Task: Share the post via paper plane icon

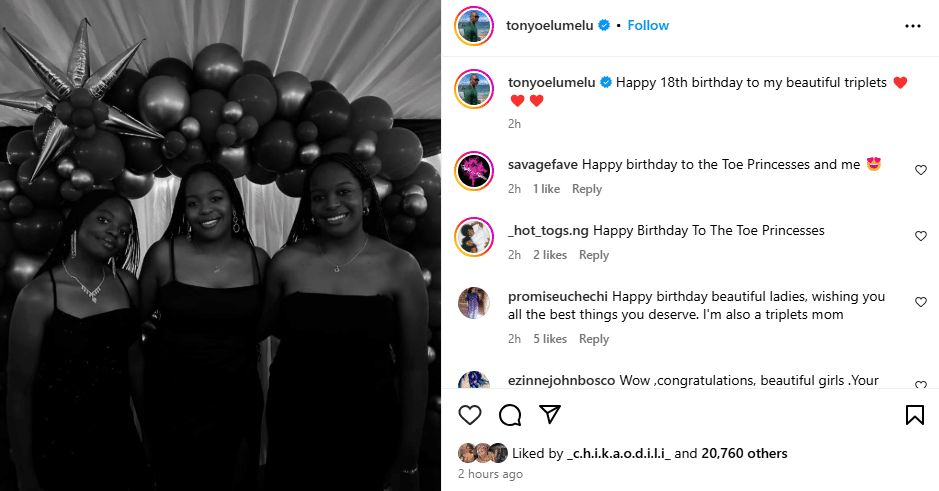Action: [550, 415]
